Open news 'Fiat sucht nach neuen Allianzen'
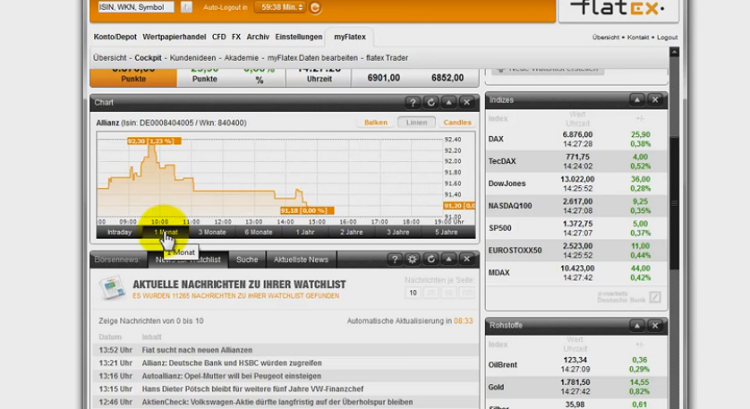Screen dimensions: 750x409 click(197, 350)
